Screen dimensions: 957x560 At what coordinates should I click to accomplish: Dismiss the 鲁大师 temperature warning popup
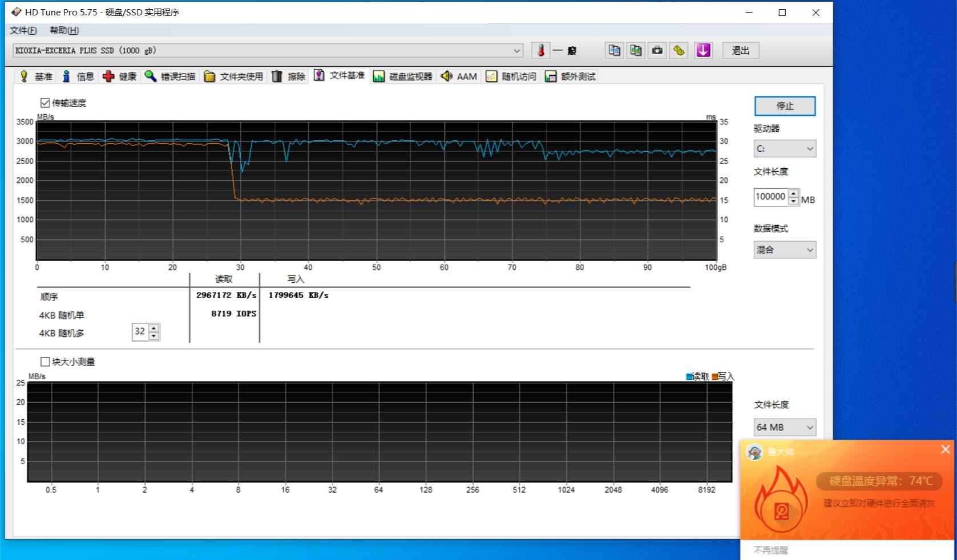pyautogui.click(x=945, y=449)
